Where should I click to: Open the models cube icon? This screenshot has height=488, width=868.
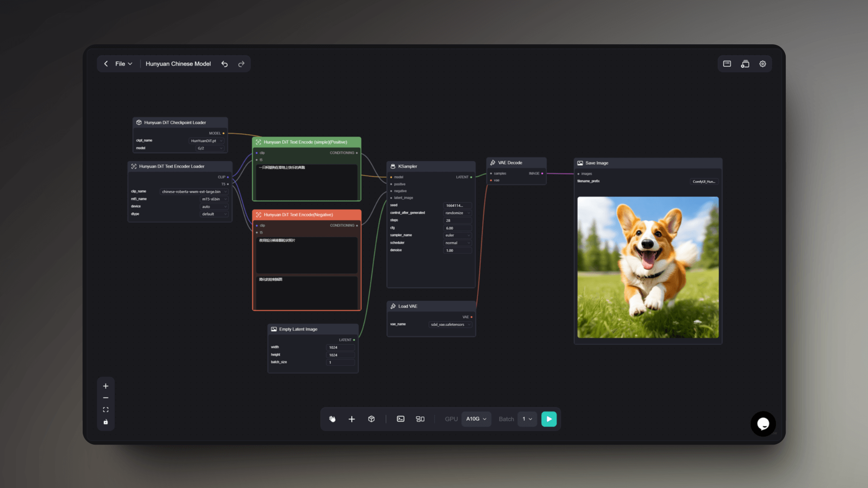[371, 419]
